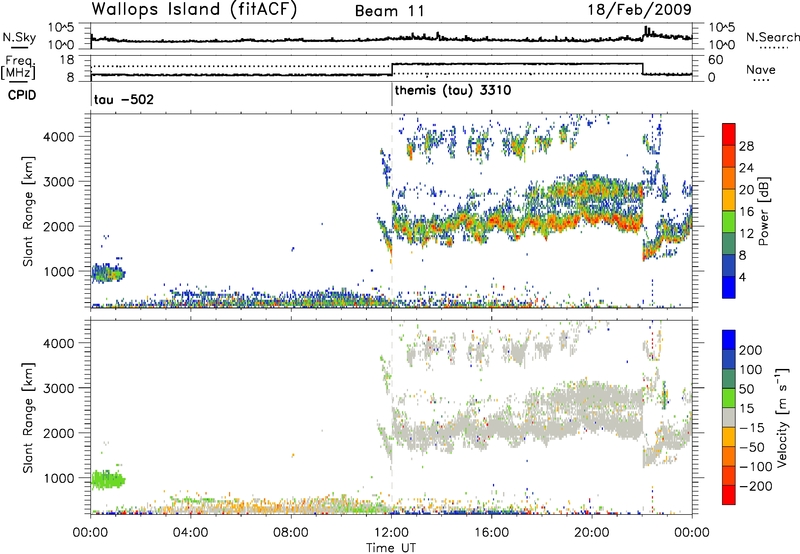This screenshot has height=554, width=800.
Task: Click the CPID marker line beside "tau -502"
Action: [91, 95]
